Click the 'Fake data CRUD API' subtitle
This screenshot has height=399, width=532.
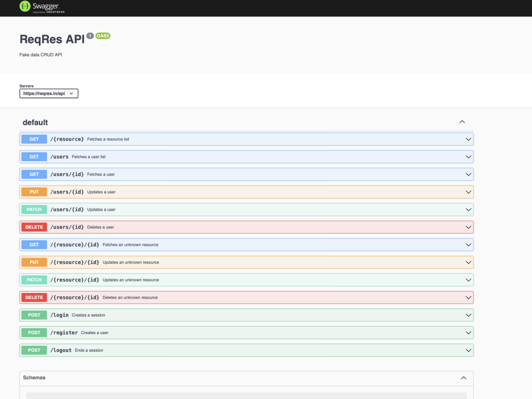click(x=41, y=55)
